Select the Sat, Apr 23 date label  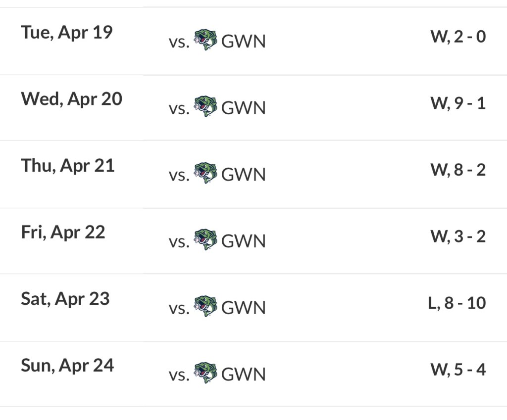(x=65, y=299)
